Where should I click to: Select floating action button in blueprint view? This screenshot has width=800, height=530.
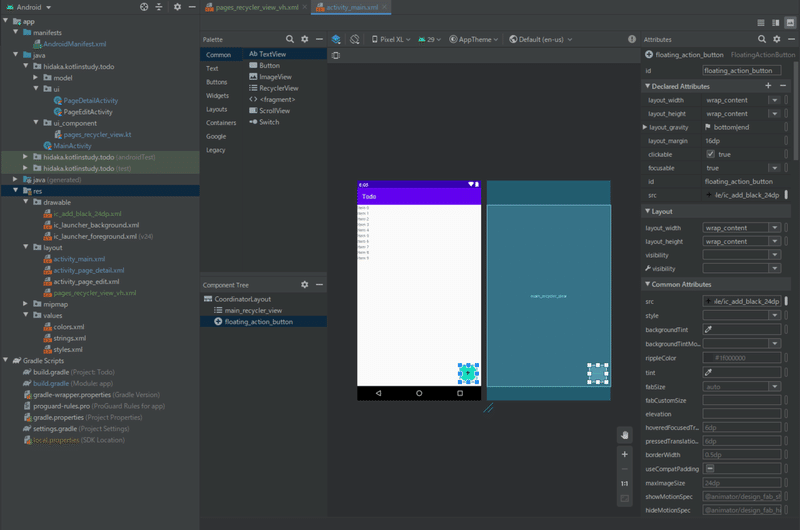pos(597,373)
